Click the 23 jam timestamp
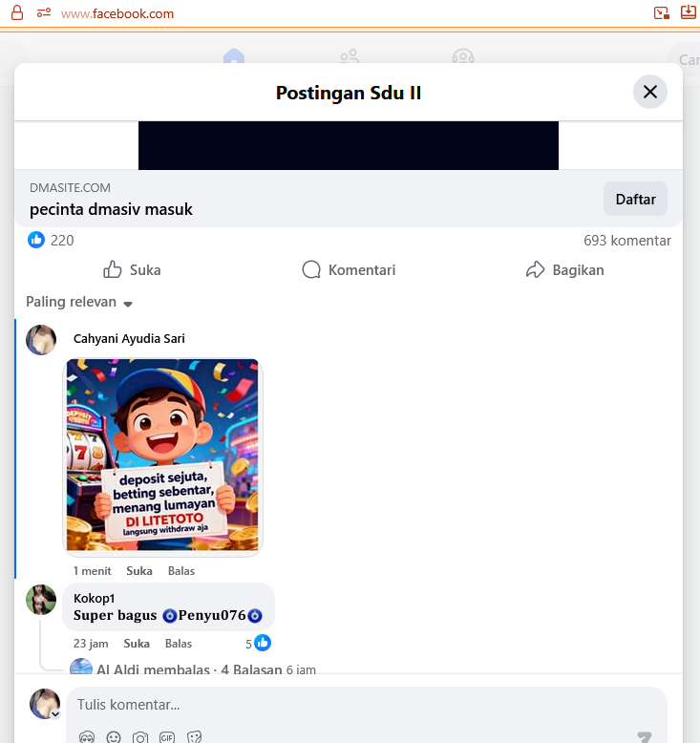This screenshot has height=743, width=700. tap(91, 644)
